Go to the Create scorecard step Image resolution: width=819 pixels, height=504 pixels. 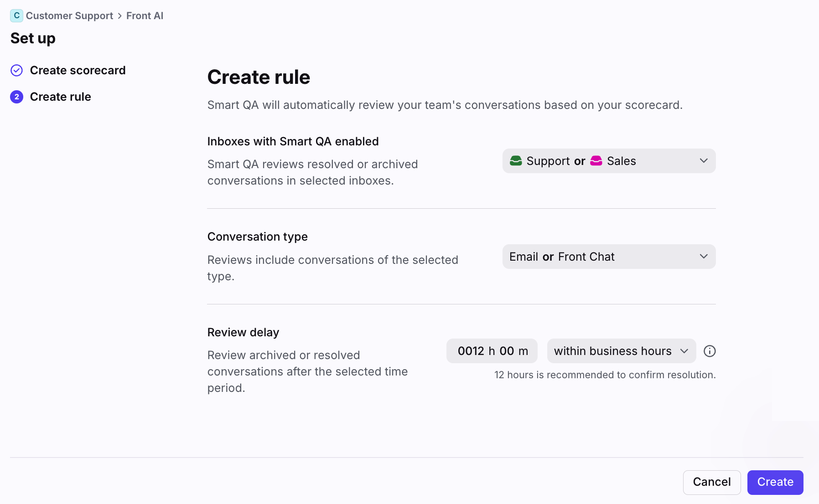click(78, 70)
